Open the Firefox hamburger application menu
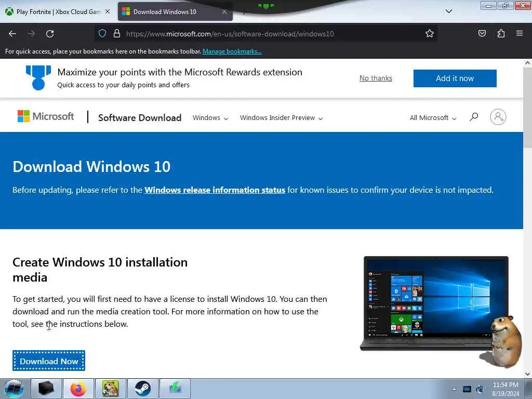This screenshot has width=532, height=399. (520, 33)
